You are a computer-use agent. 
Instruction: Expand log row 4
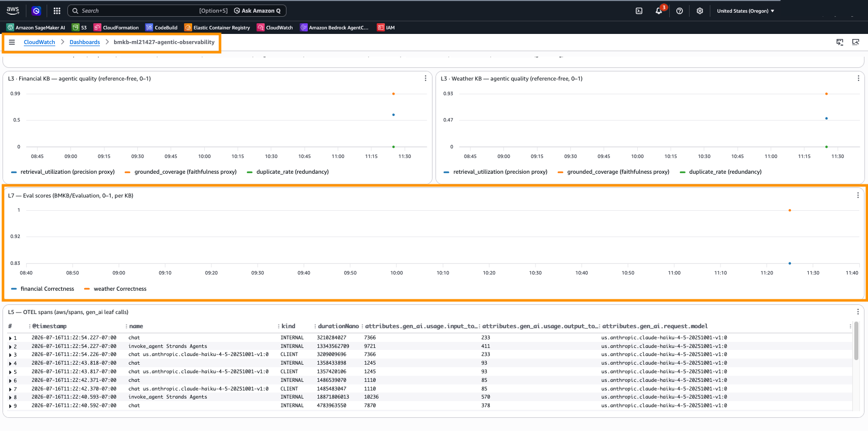(x=10, y=364)
